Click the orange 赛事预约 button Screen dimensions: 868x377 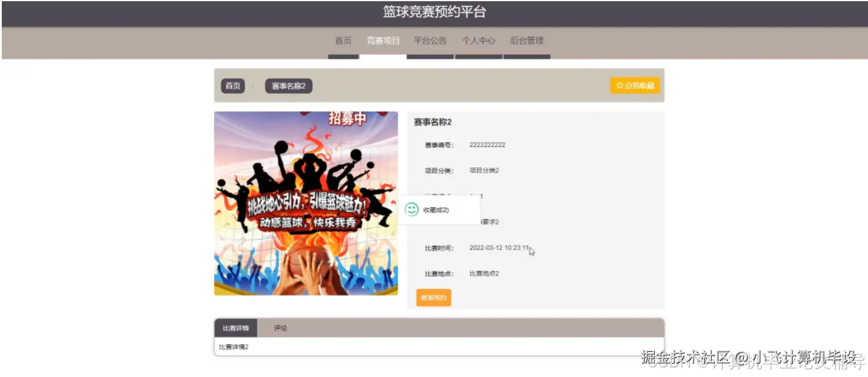434,298
